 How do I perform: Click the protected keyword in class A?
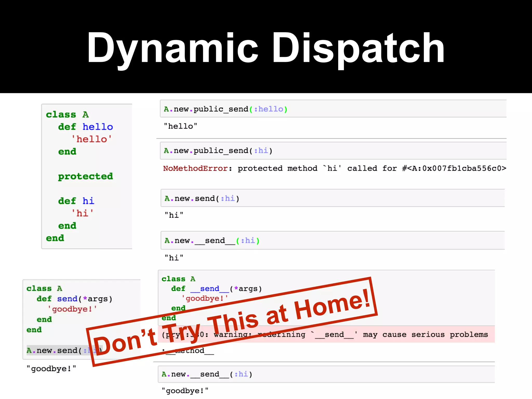coord(85,176)
